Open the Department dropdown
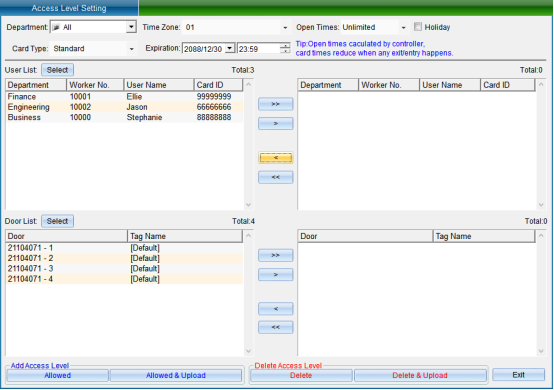Viewport: 554px width, 390px height. click(x=131, y=27)
